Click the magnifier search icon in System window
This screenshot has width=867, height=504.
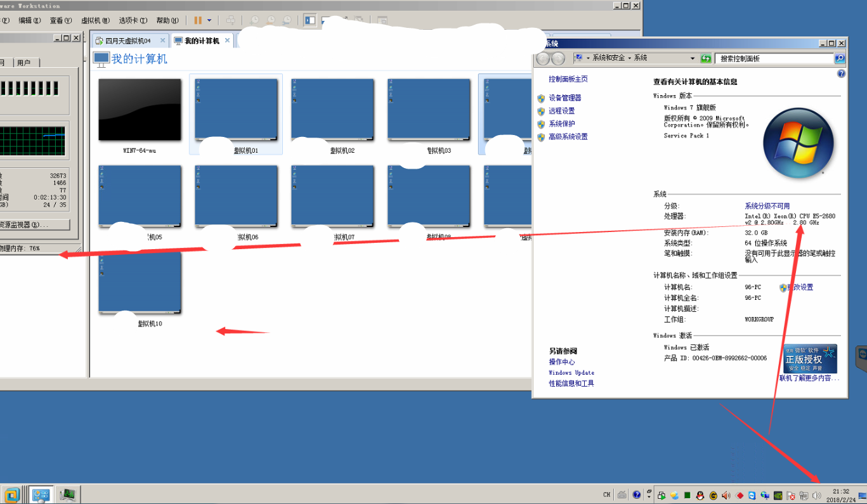coord(840,58)
